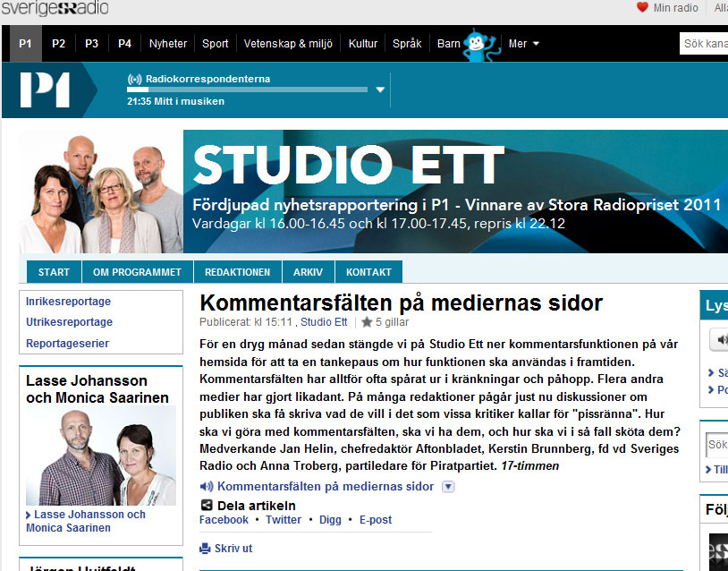
Task: Click the Studio Ett hosts group photo
Action: coord(101,192)
